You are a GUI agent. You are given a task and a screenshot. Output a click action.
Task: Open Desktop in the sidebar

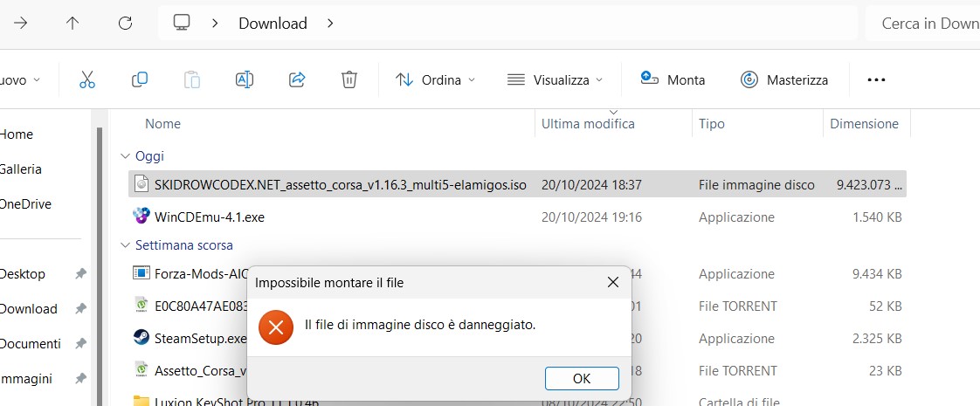[x=23, y=273]
